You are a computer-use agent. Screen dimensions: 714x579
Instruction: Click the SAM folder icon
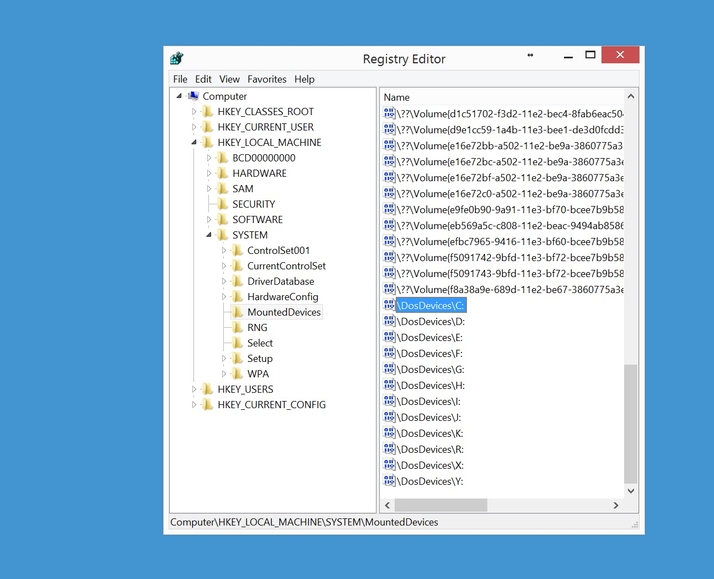(x=223, y=189)
